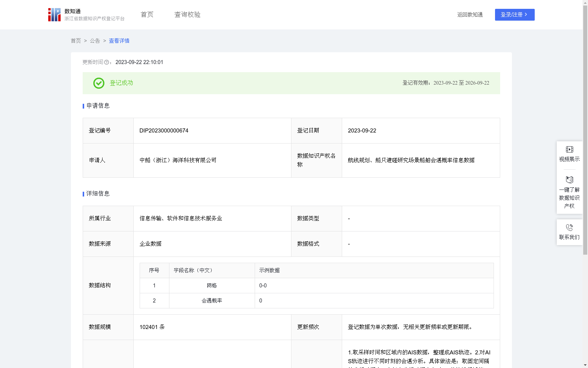Click the update time 2023-09-22 22:10:01
Screen dimensions: 588x368
pyautogui.click(x=139, y=62)
